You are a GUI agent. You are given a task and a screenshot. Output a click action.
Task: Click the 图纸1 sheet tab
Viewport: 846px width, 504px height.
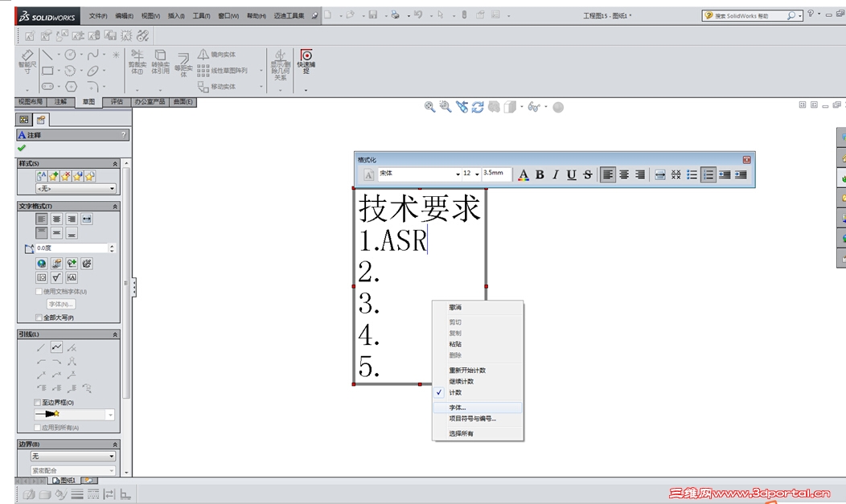64,480
